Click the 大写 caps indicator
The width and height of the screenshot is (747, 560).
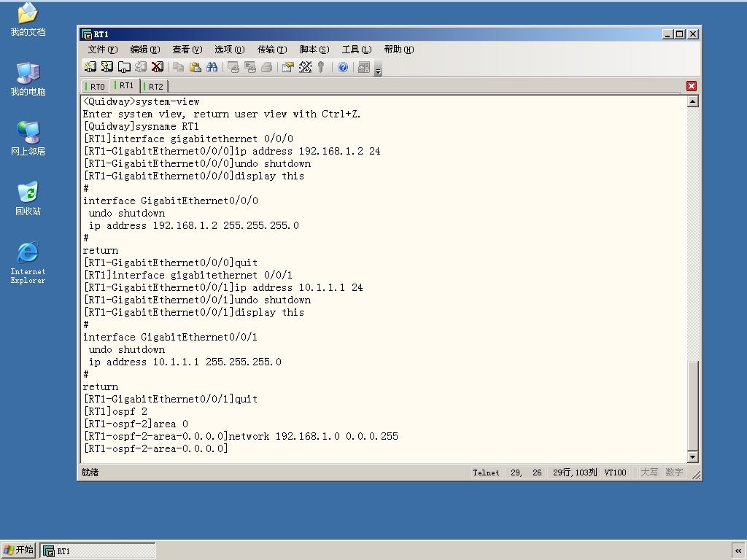[649, 472]
